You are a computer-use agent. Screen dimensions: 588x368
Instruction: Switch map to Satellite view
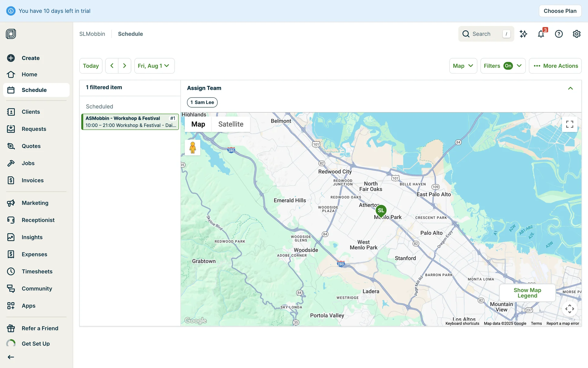pyautogui.click(x=231, y=124)
